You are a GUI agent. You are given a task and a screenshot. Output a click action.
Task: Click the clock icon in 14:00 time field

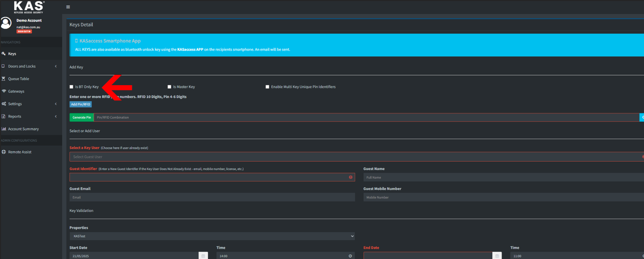(x=350, y=256)
